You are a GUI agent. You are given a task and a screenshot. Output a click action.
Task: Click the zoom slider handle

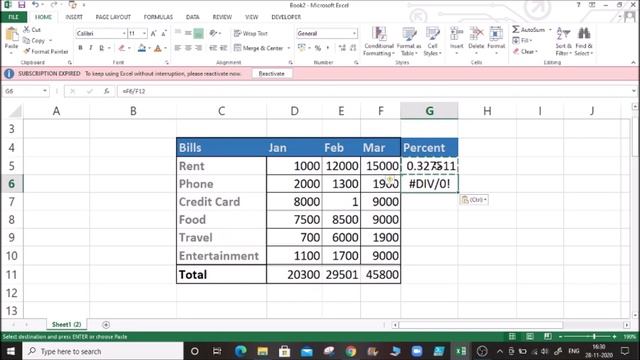pos(594,337)
